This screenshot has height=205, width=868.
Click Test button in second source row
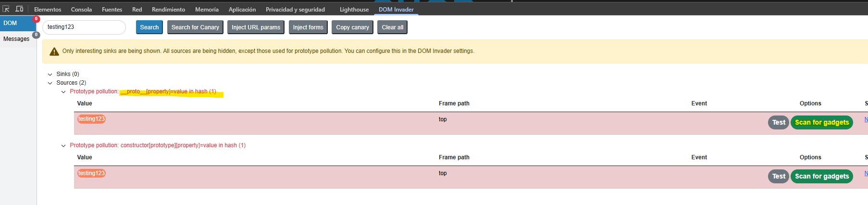778,177
